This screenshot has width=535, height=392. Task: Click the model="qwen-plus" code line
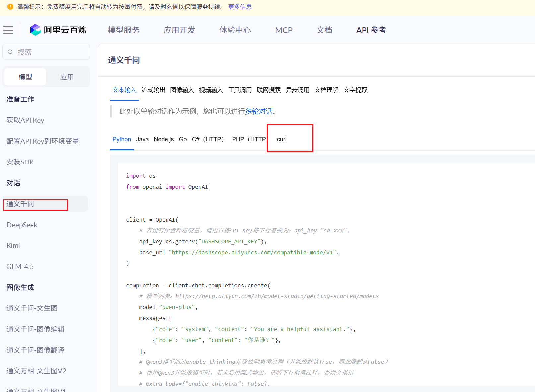[168, 307]
